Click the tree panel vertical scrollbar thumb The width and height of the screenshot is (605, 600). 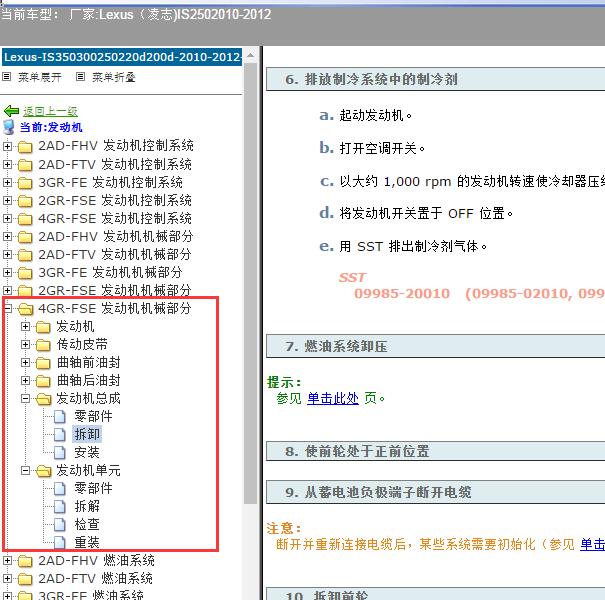(x=250, y=284)
